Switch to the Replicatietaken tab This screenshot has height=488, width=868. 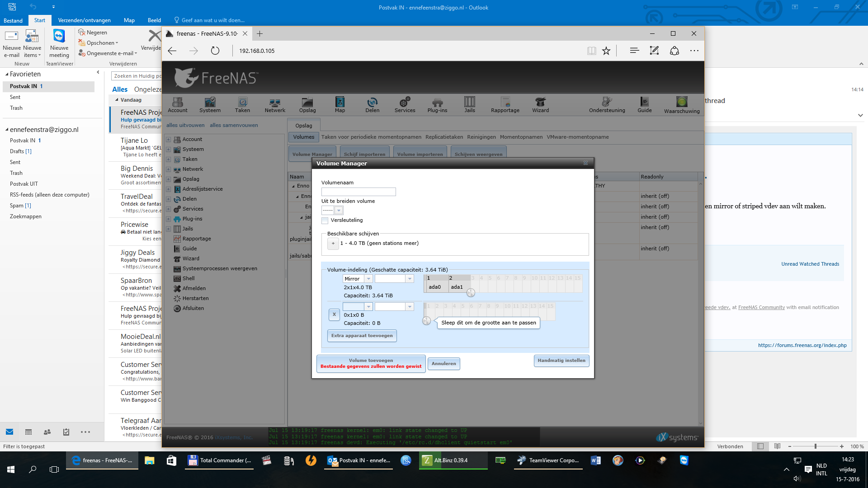pos(444,137)
